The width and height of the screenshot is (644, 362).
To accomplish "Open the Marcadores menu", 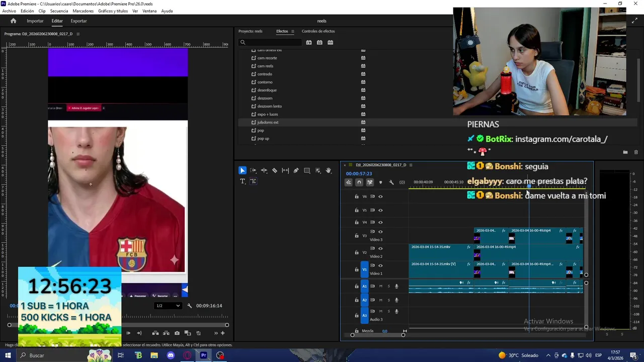I will pyautogui.click(x=83, y=11).
